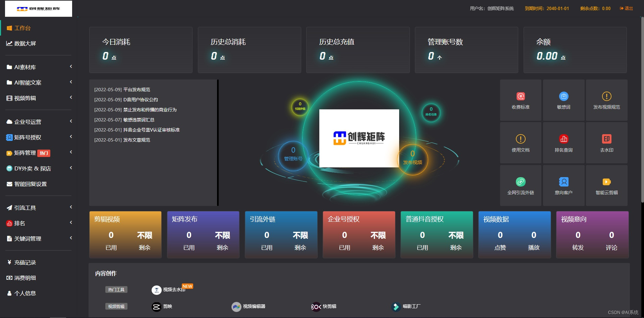
Task: Click the 视频意向 stats card
Action: click(x=592, y=234)
